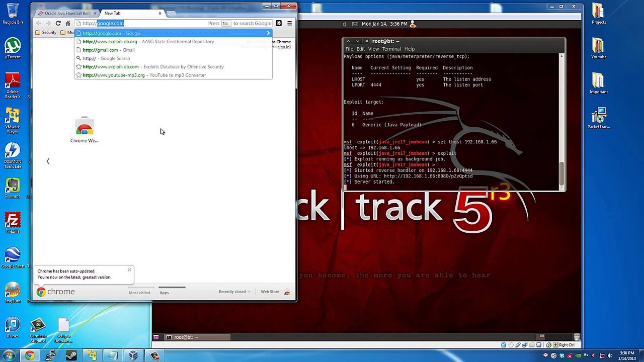Click the new tab button in Chrome
This screenshot has width=644, height=362.
(x=171, y=13)
